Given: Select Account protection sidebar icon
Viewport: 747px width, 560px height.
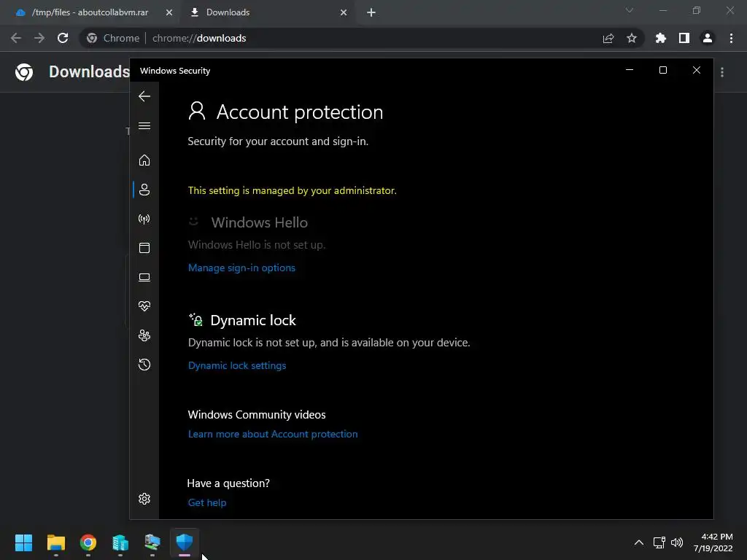Looking at the screenshot, I should pos(144,190).
